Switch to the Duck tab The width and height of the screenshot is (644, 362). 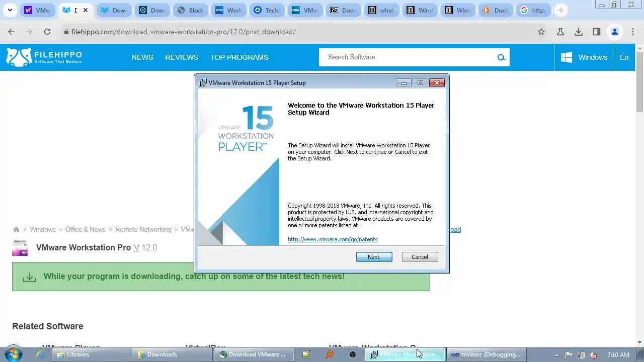[x=496, y=10]
